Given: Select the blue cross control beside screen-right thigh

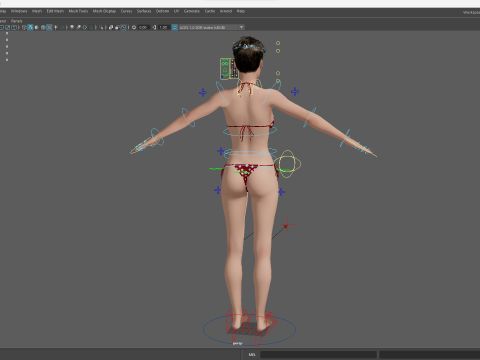Looking at the screenshot, I should pyautogui.click(x=281, y=192).
